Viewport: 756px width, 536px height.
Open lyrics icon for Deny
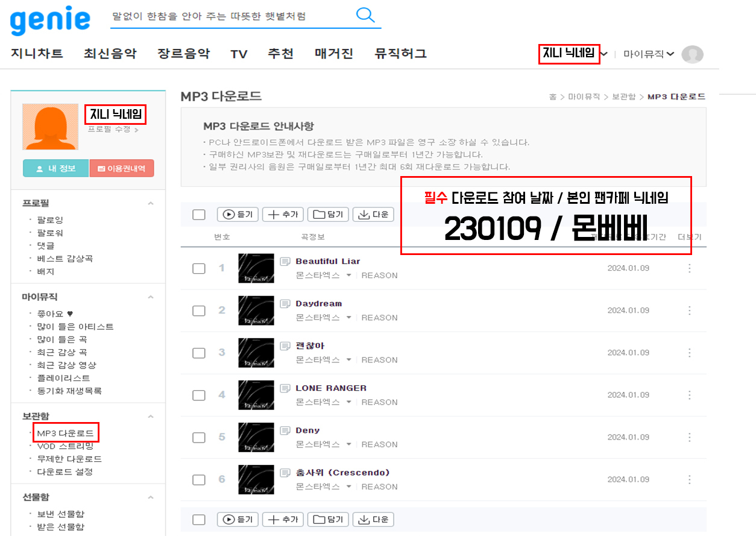click(285, 430)
